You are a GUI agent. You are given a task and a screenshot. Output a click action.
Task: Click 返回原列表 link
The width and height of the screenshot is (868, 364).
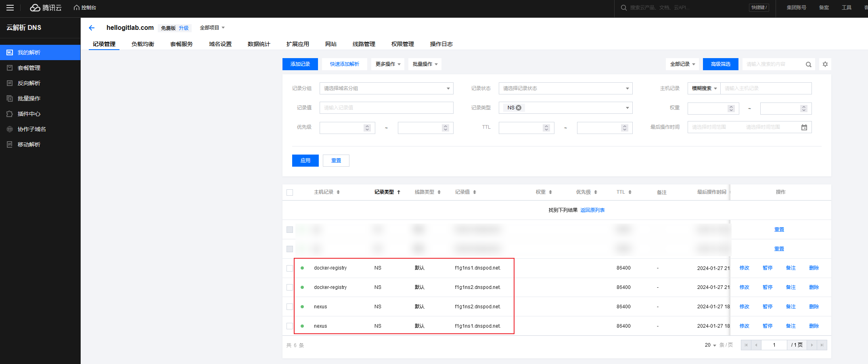[x=592, y=210]
